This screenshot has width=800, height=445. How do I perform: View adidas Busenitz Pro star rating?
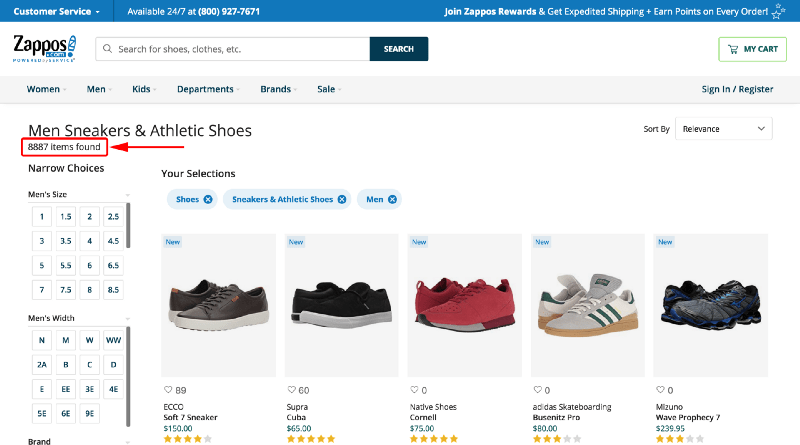click(x=557, y=439)
